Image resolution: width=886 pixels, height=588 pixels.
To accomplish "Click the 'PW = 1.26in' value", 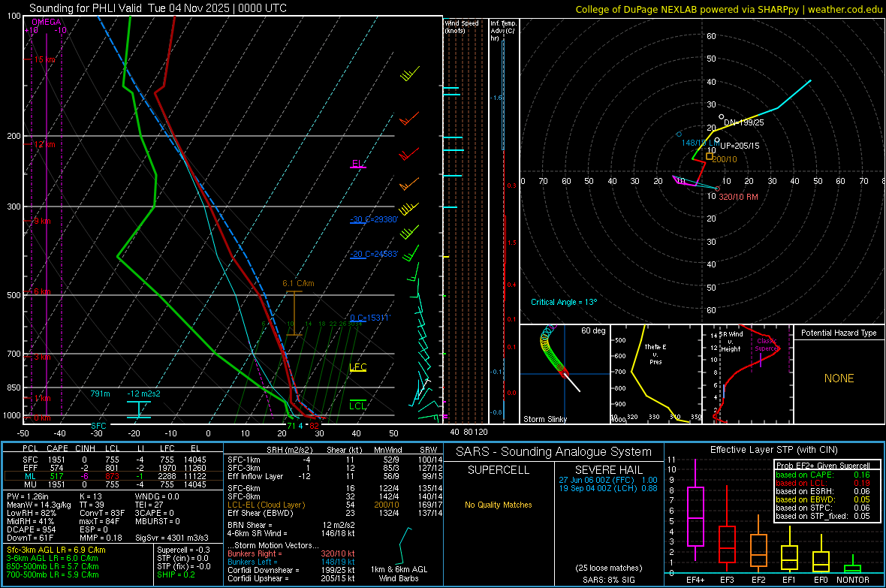I will 28,496.
